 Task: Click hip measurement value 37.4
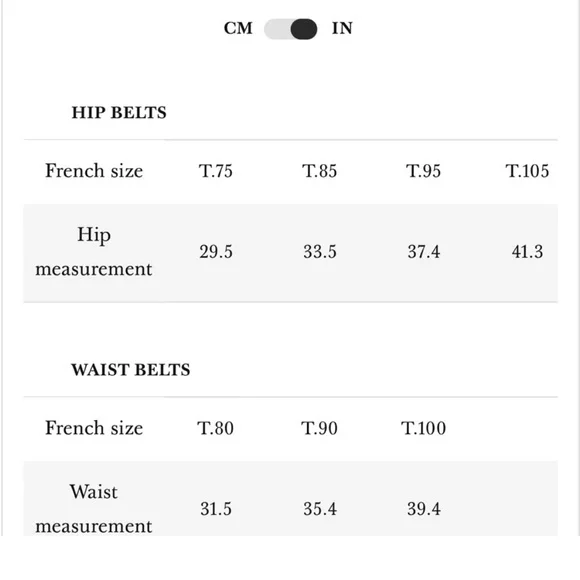(424, 252)
